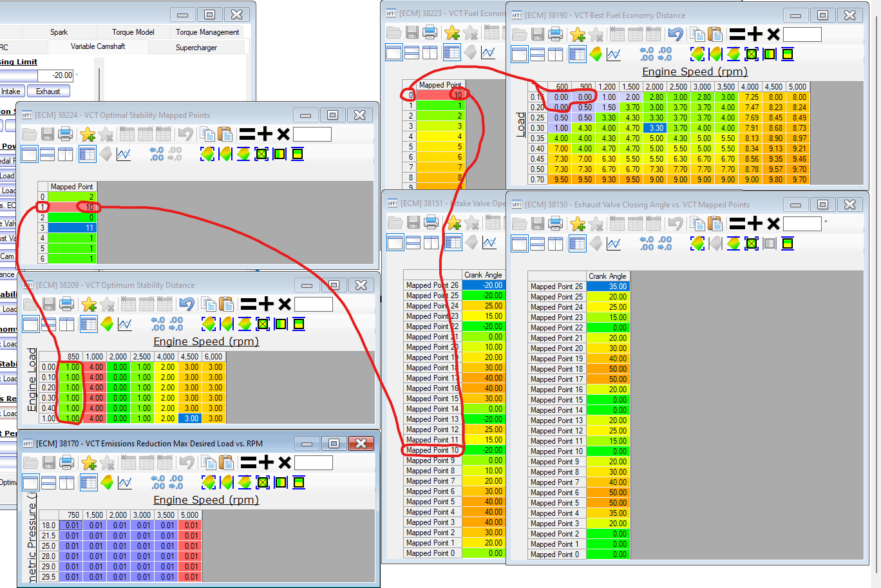Show 3D surface view in window 38170
881x588 pixels.
tap(107, 482)
